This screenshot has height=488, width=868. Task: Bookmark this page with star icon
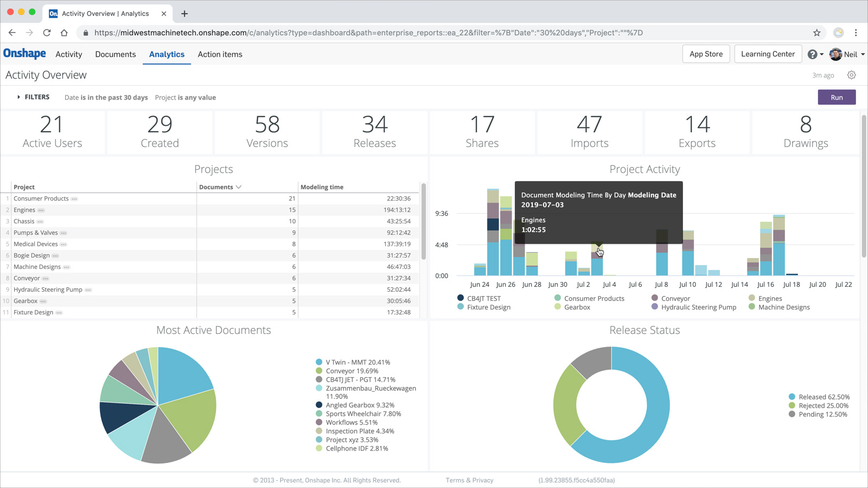pyautogui.click(x=816, y=33)
